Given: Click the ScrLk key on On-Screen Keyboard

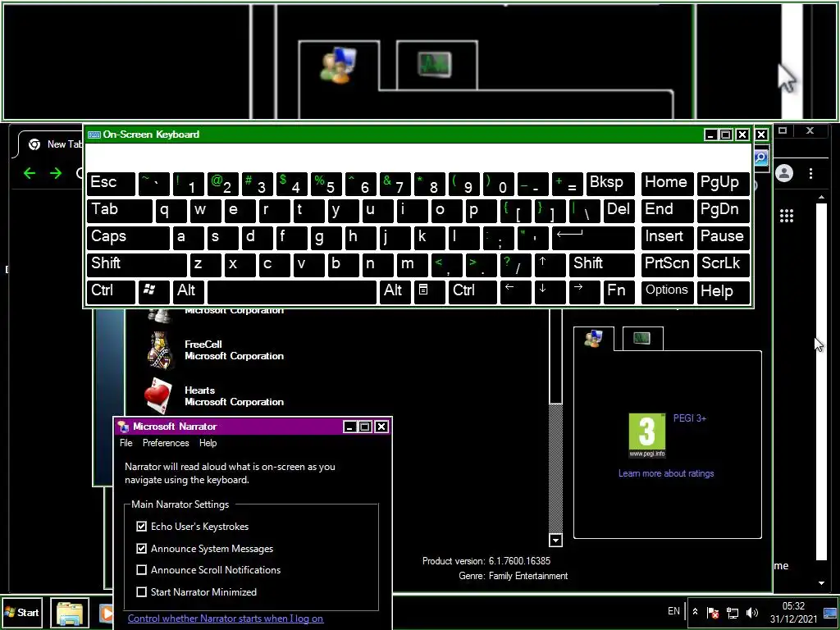Looking at the screenshot, I should (723, 264).
